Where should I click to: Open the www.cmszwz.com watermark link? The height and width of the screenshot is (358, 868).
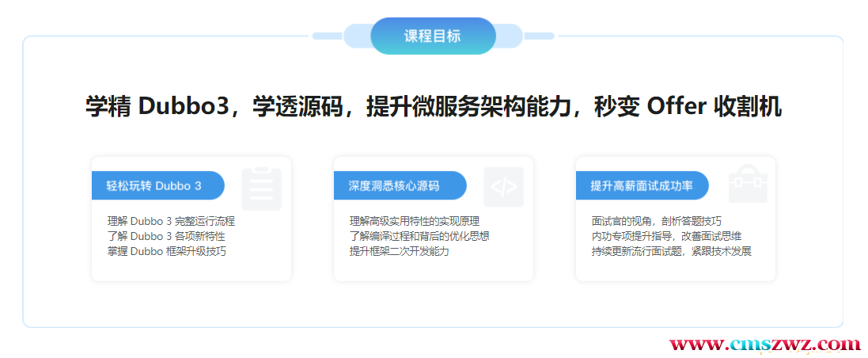(764, 345)
